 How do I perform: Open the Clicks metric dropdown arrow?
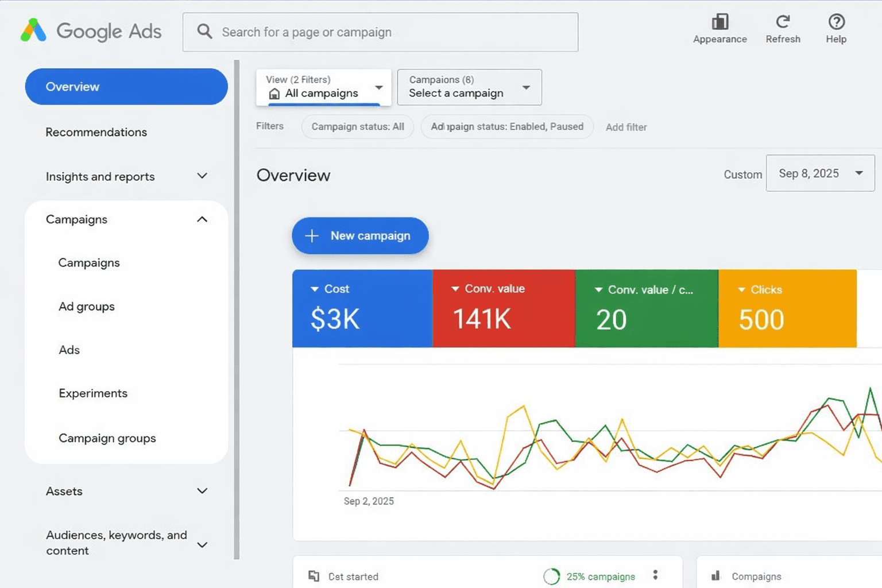coord(741,290)
